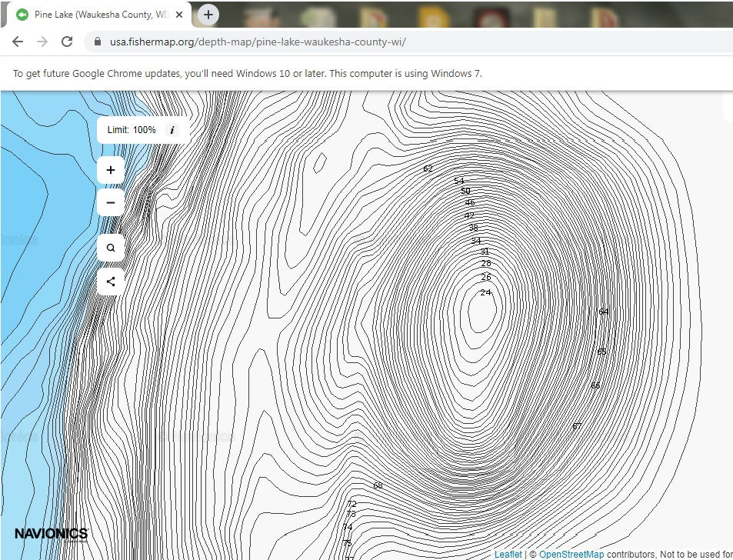
Task: Close the Pine Lake tab
Action: click(179, 15)
